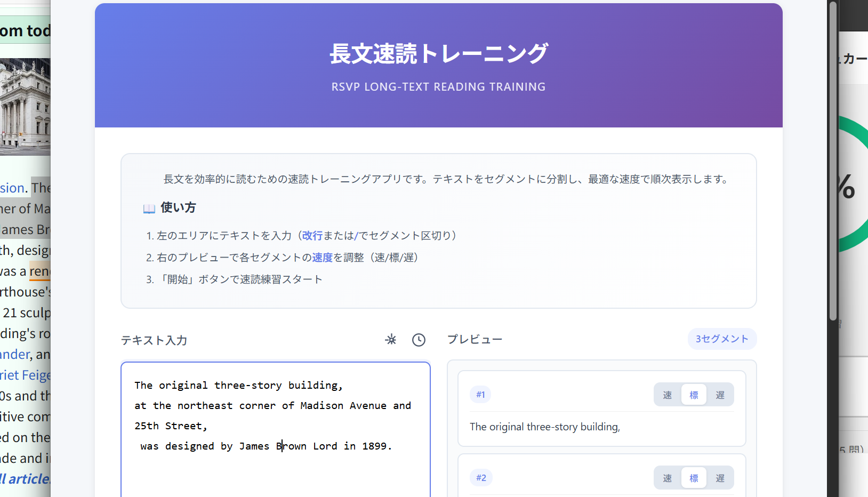Click the book icon beside 使い方 heading

tap(149, 208)
